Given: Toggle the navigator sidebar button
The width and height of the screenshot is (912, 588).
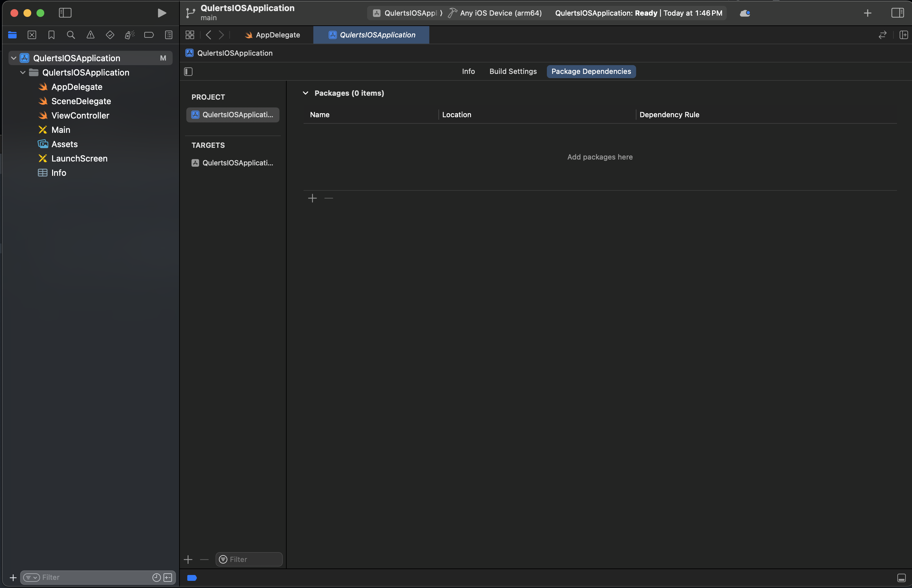Looking at the screenshot, I should (65, 13).
